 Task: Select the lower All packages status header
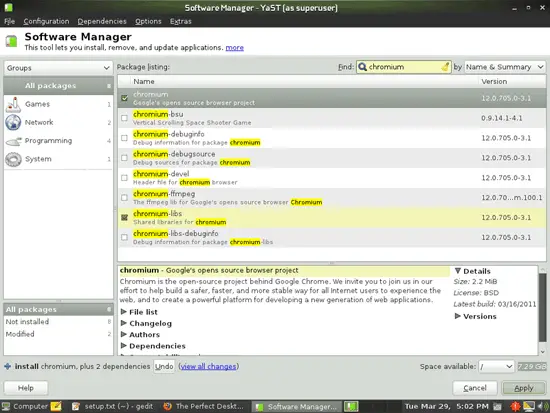point(58,309)
